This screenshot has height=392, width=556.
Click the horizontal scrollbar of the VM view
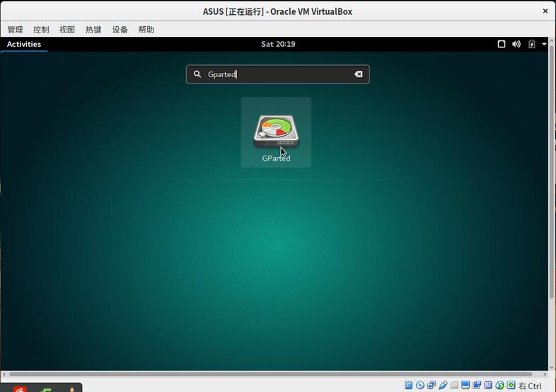(270, 374)
